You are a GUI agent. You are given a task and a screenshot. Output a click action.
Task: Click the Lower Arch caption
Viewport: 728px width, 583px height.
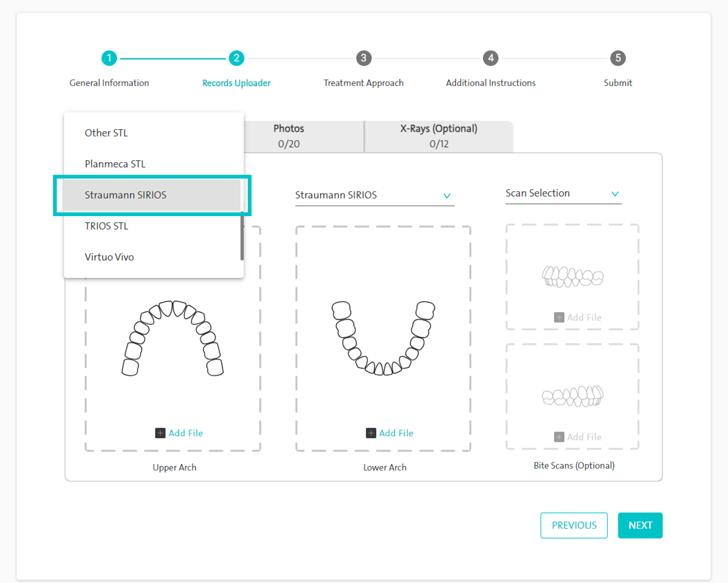385,467
